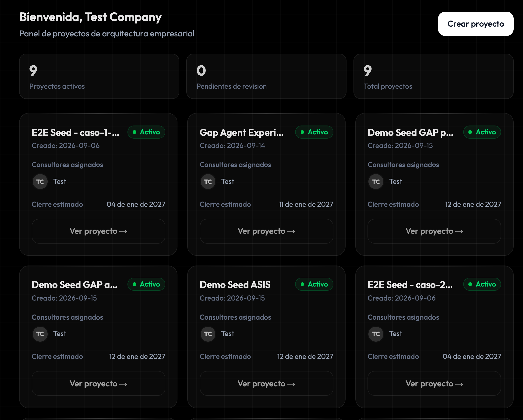The width and height of the screenshot is (523, 420).
Task: Click Activo badge on Demo Seed GAP a card
Action: 146,284
